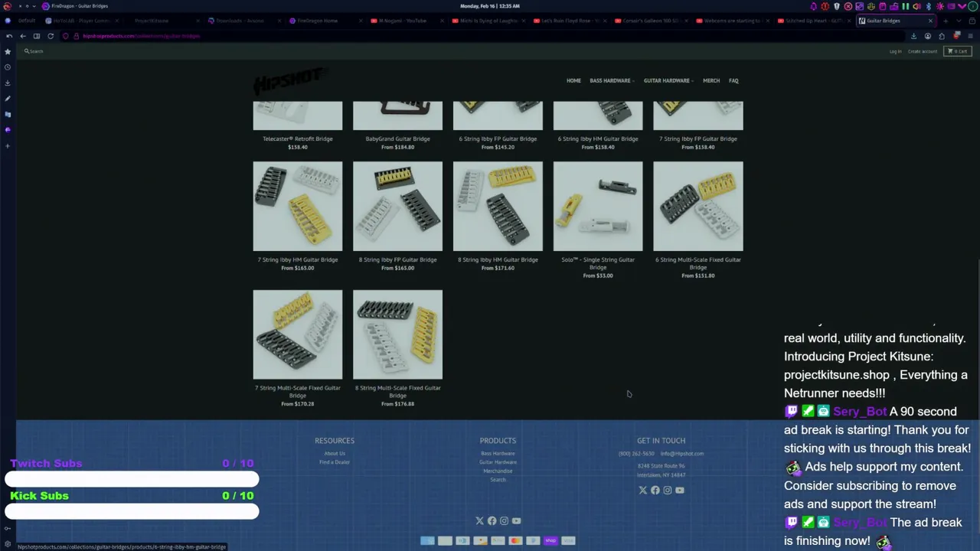
Task: Toggle the browser sidebar panel button
Action: click(x=36, y=36)
